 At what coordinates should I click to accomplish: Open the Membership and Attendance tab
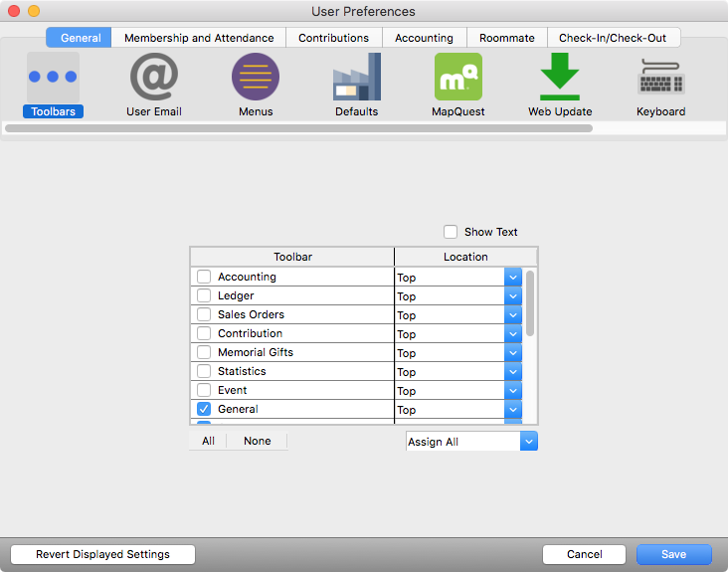point(199,38)
